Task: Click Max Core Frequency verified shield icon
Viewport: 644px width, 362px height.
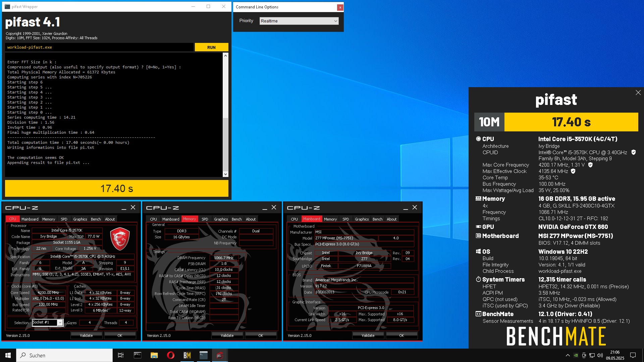Action: [590, 165]
